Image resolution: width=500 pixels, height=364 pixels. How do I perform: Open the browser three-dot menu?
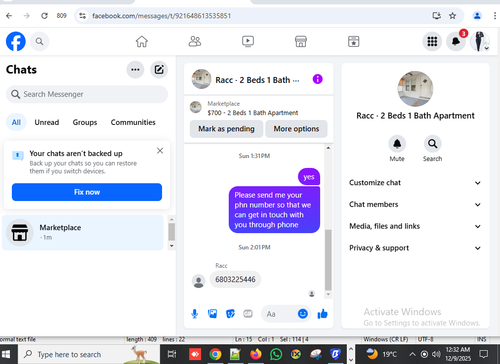tap(495, 16)
